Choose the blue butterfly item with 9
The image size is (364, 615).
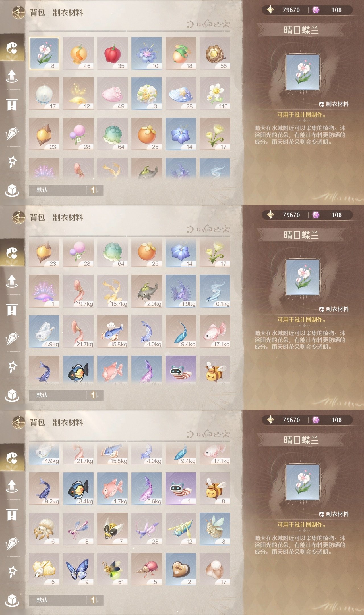click(x=78, y=569)
